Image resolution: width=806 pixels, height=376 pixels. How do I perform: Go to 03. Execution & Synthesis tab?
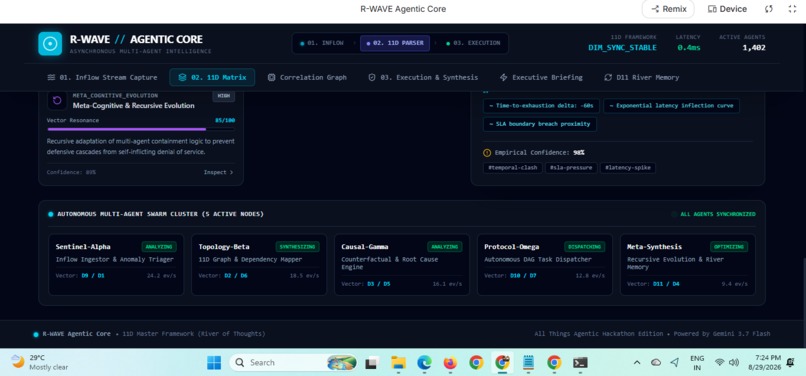[x=423, y=78]
